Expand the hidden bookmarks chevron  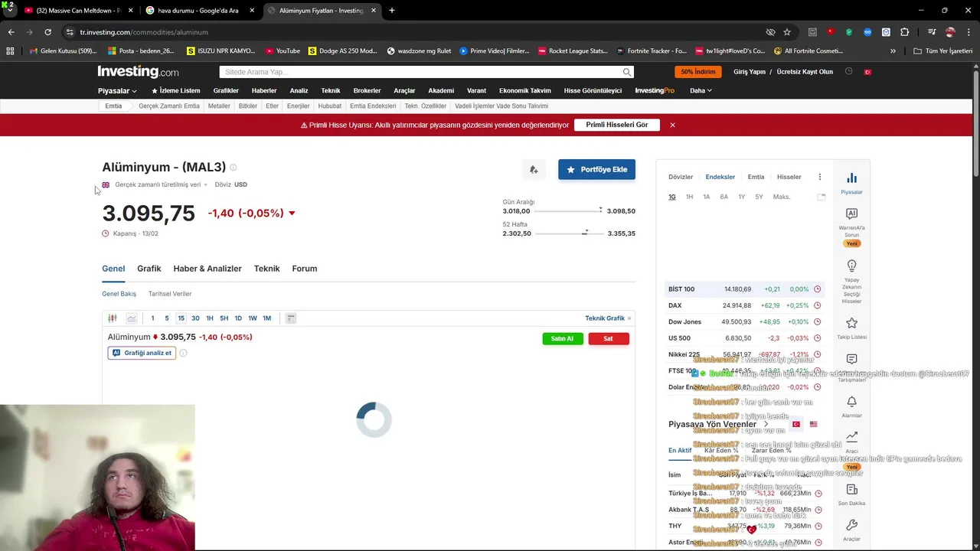[x=893, y=51]
